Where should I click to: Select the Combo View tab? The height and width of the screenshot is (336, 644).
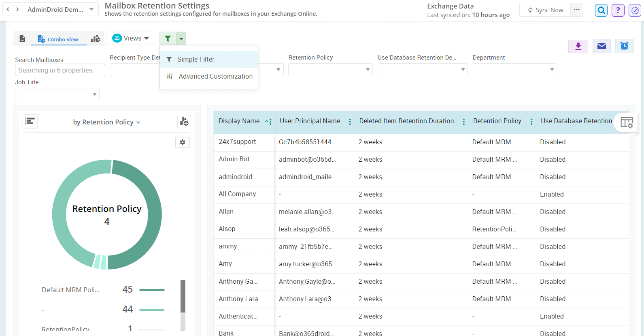[58, 39]
